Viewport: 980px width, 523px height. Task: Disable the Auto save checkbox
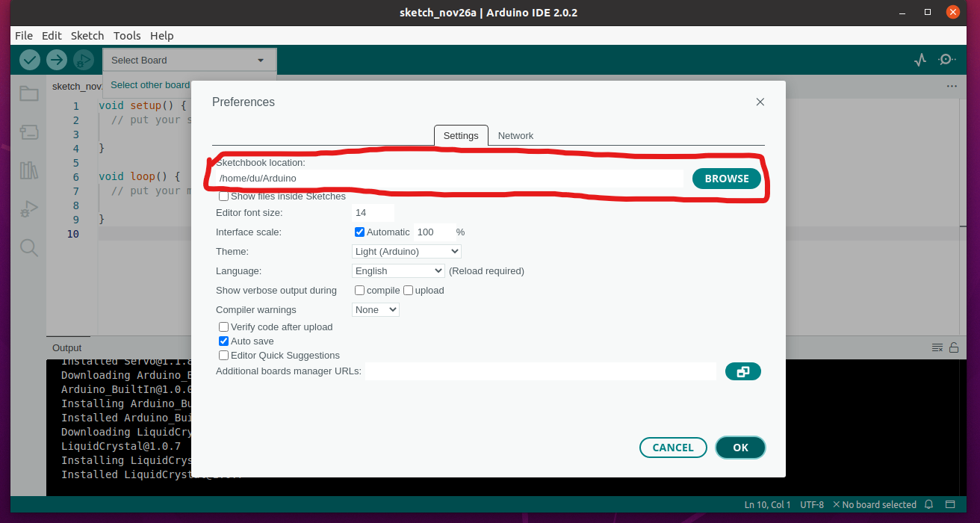point(223,341)
